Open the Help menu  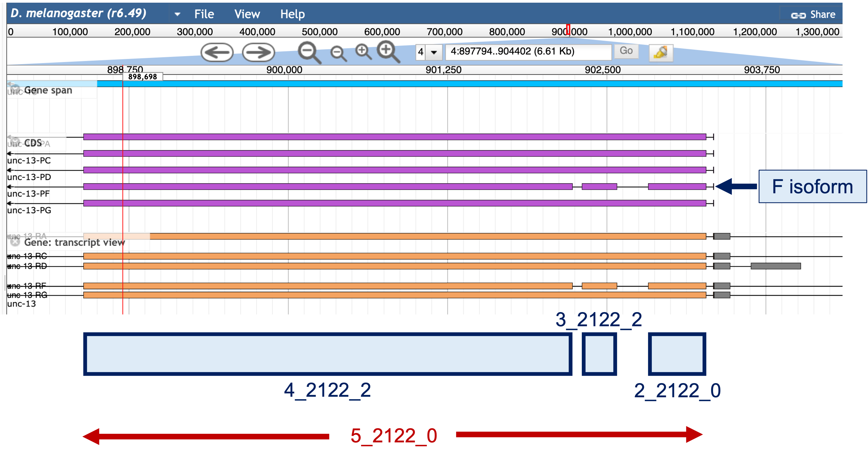pyautogui.click(x=293, y=14)
